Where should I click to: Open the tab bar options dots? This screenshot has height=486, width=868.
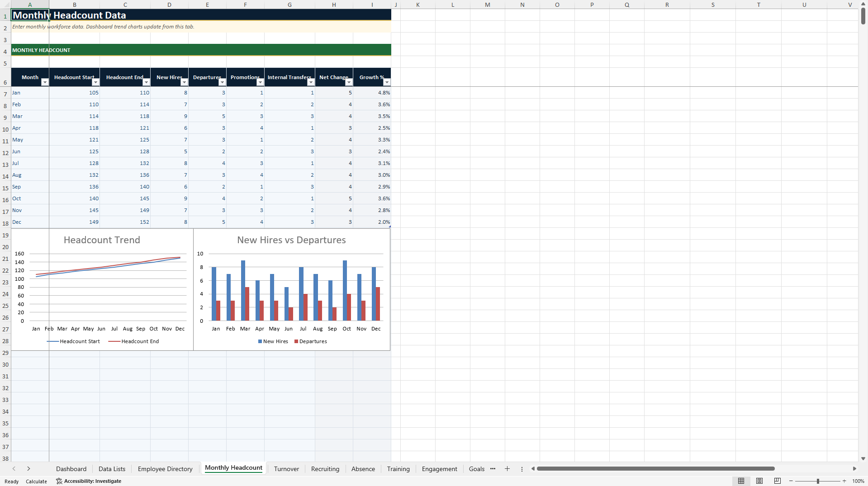click(x=522, y=469)
